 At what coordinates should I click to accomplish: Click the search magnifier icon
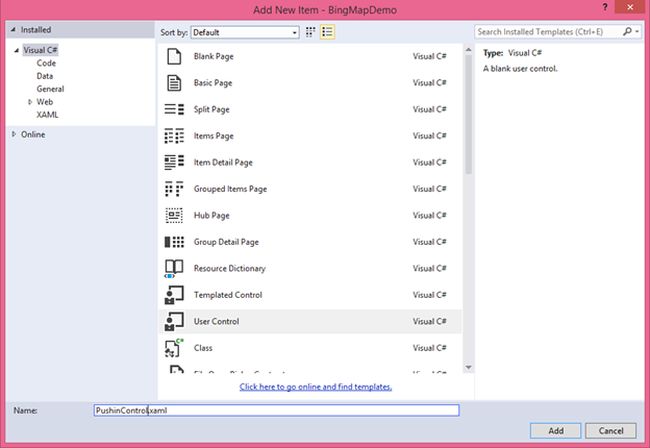pyautogui.click(x=627, y=31)
